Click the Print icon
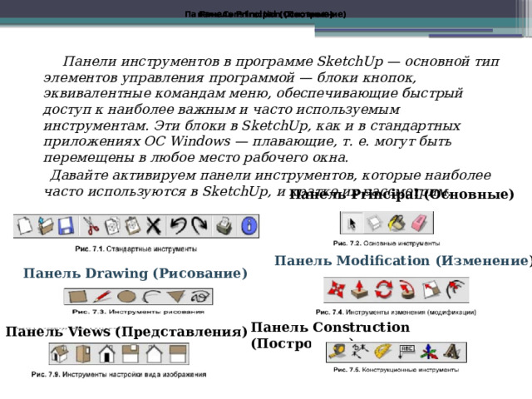This screenshot has height=399, width=532. (224, 226)
